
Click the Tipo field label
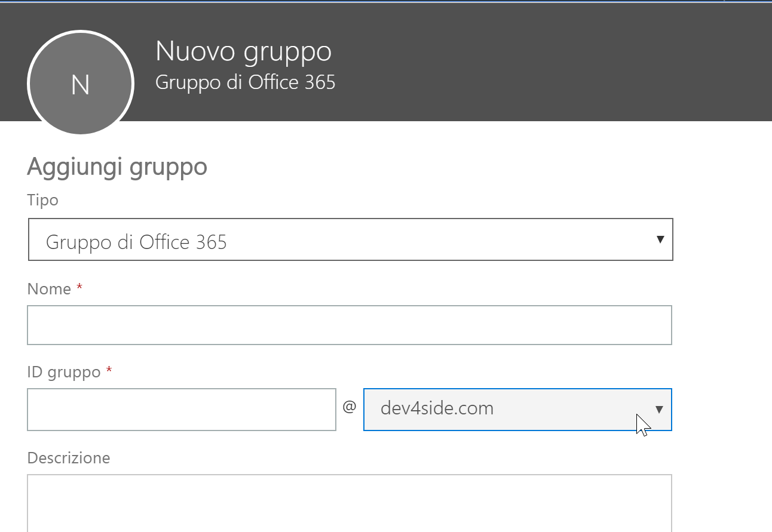click(43, 200)
